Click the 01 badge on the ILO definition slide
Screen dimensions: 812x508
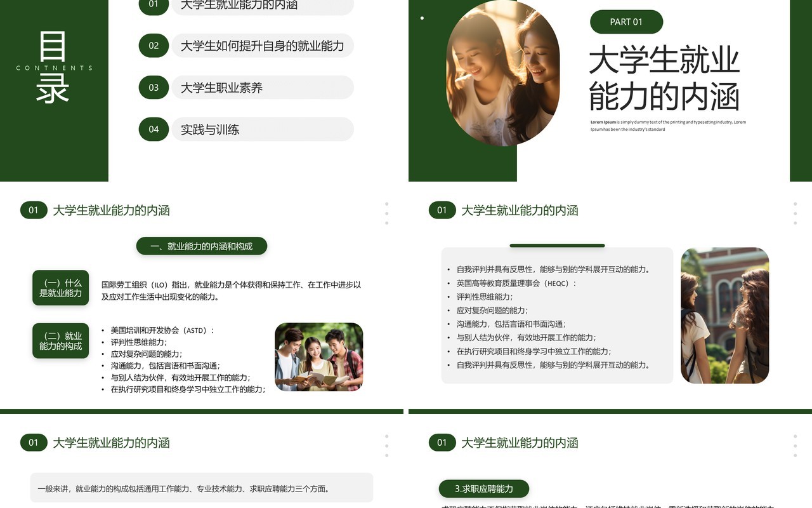pyautogui.click(x=34, y=210)
